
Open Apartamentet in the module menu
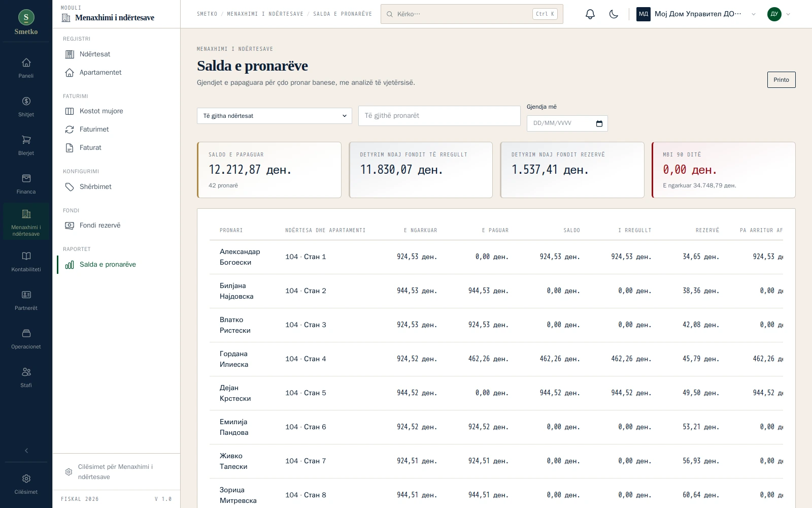117,73
